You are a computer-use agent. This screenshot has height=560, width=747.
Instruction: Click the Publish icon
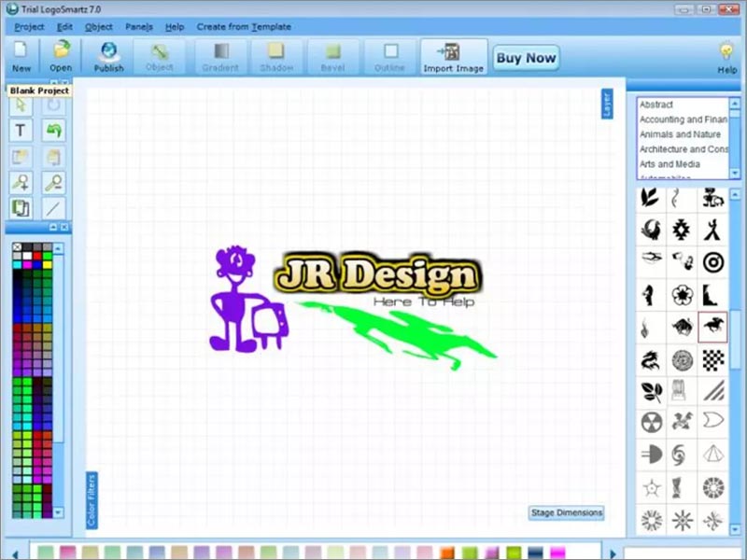[x=108, y=56]
